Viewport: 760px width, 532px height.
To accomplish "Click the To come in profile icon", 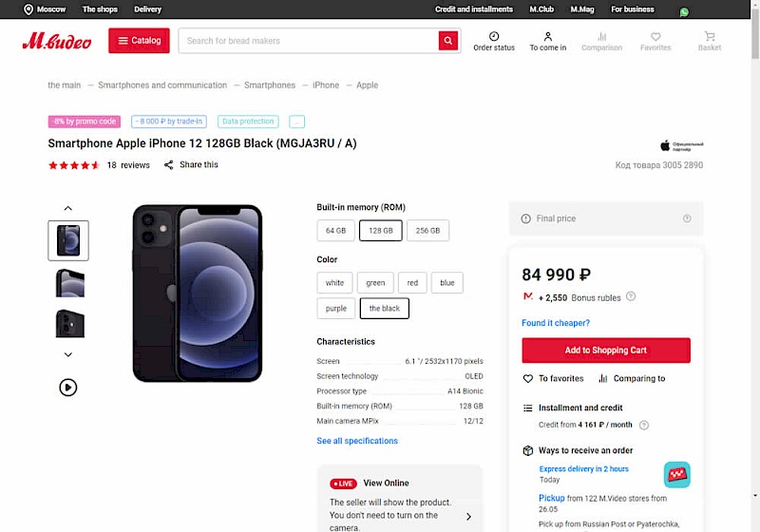I will click(x=548, y=37).
